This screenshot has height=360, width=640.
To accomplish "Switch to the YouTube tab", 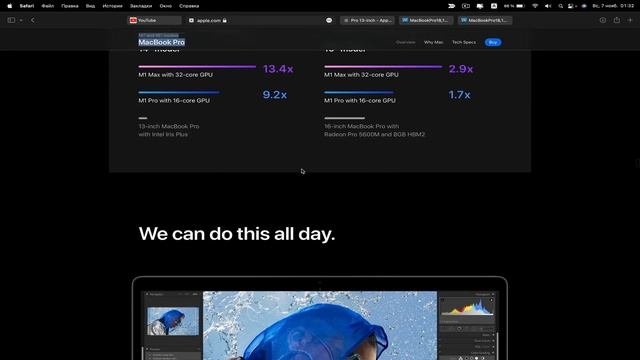I will 154,20.
